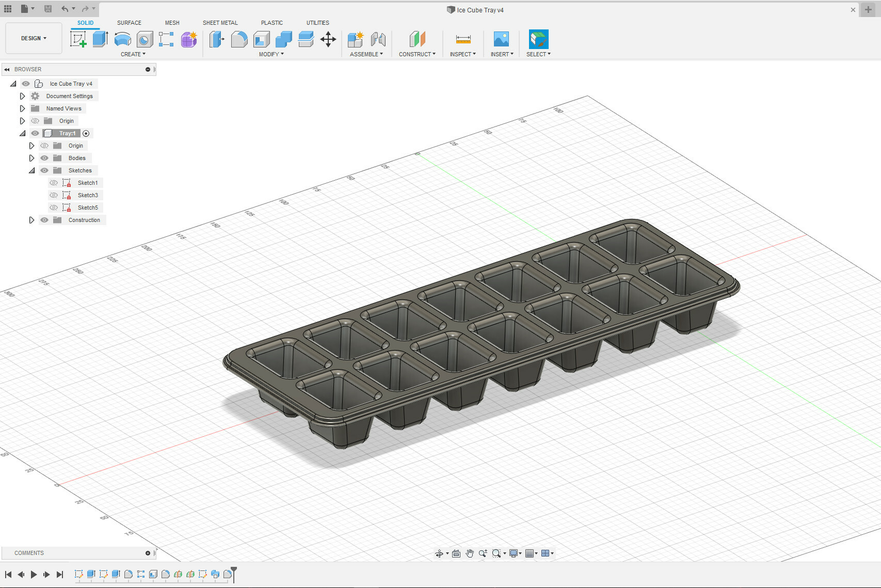Activate the Tray:1 component radio button
Viewport: 881px width, 588px height.
(86, 133)
